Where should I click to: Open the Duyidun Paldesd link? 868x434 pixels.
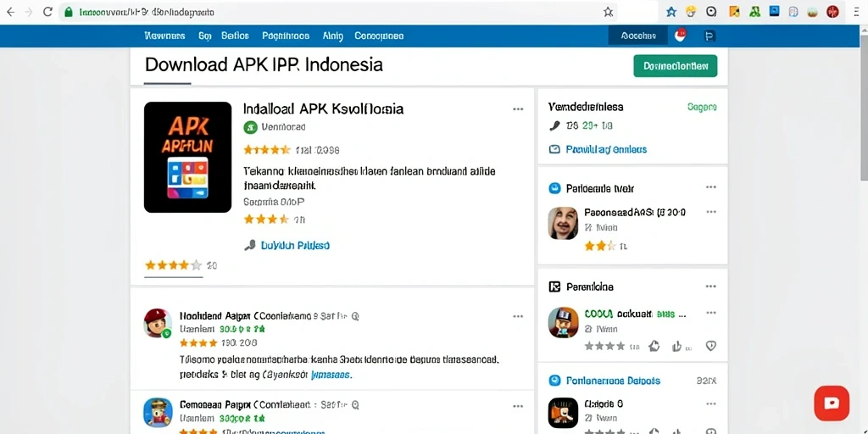[295, 245]
